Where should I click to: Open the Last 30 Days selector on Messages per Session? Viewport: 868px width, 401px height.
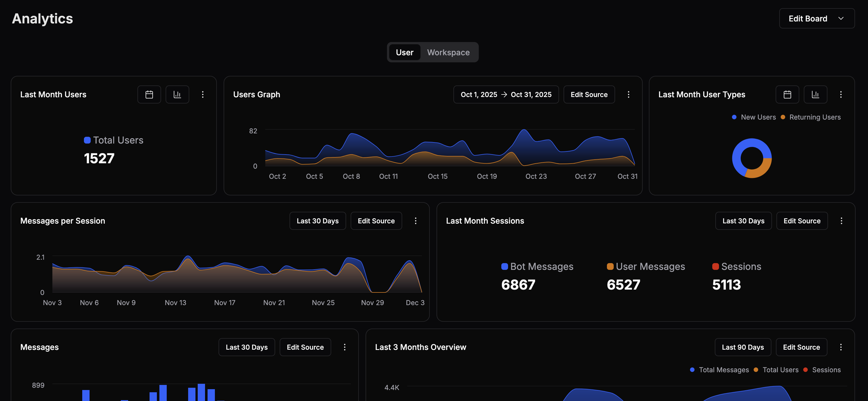point(317,221)
